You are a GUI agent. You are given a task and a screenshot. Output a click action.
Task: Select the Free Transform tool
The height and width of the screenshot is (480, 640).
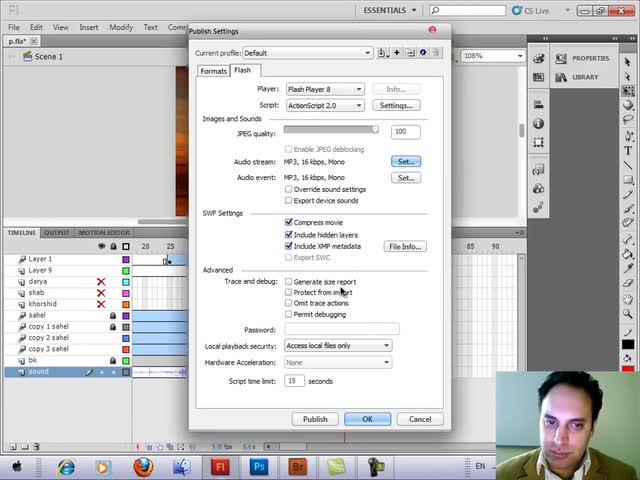pos(628,91)
